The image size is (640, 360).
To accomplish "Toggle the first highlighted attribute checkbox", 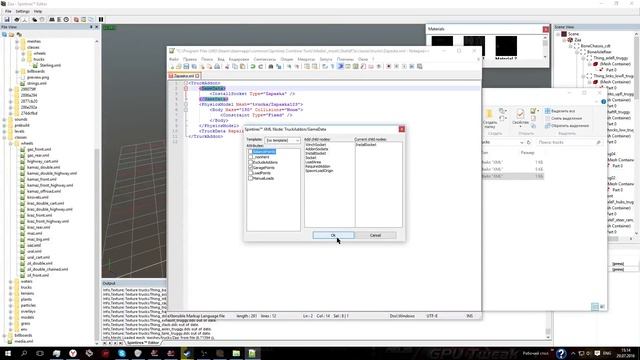I will 251,152.
